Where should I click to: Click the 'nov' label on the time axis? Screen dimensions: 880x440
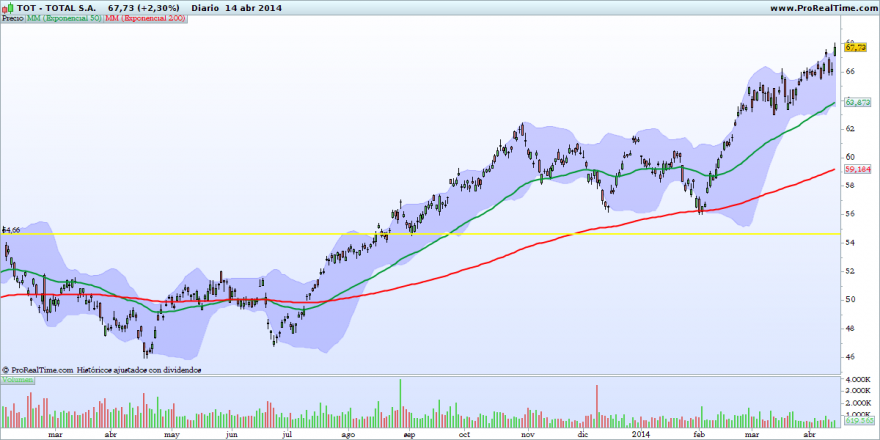pyautogui.click(x=527, y=434)
